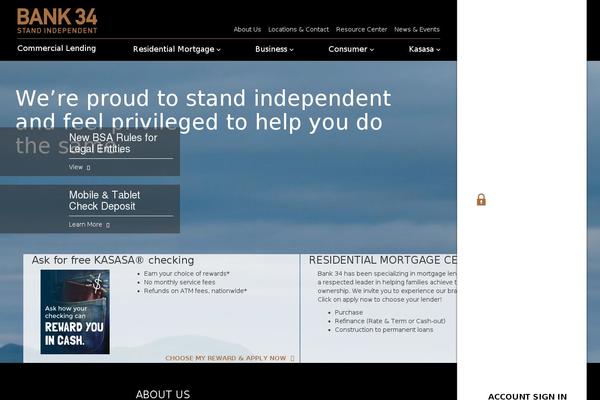Click the ACCOUNT SIGN IN label

(x=527, y=397)
